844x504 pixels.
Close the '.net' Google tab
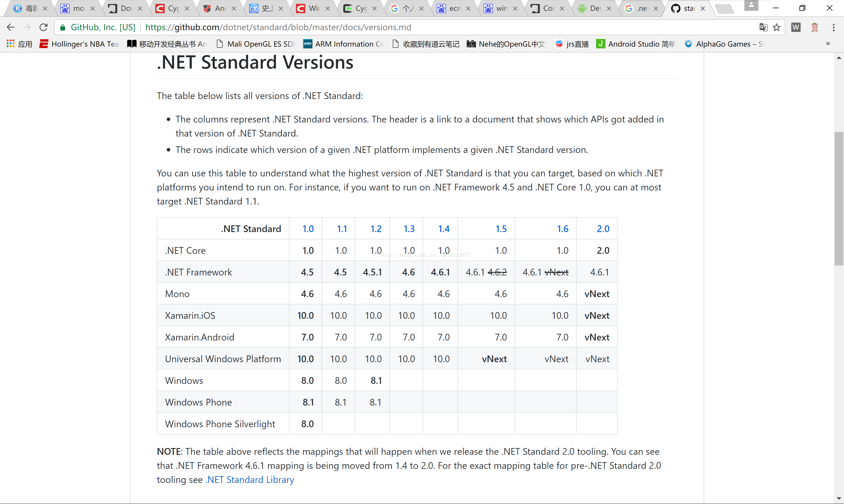coord(656,8)
